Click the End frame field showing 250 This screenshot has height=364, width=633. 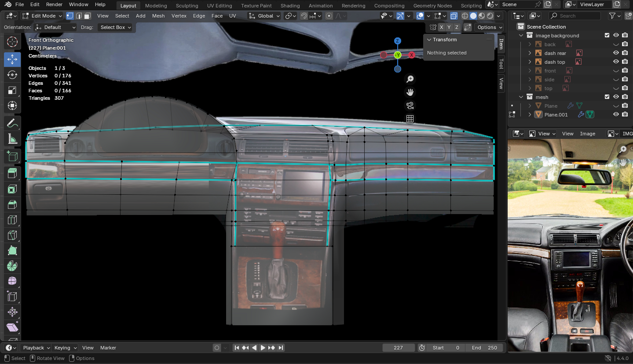click(485, 348)
